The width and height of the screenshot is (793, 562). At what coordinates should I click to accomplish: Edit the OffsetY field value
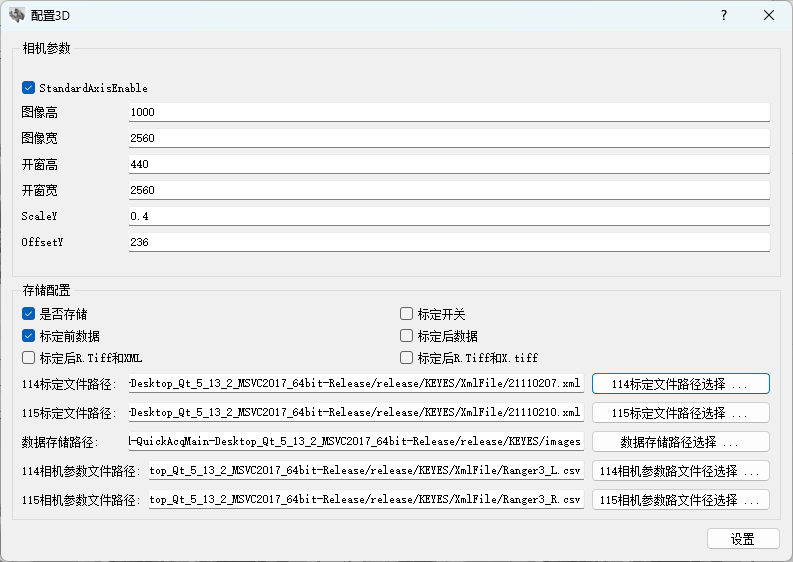[x=449, y=242]
